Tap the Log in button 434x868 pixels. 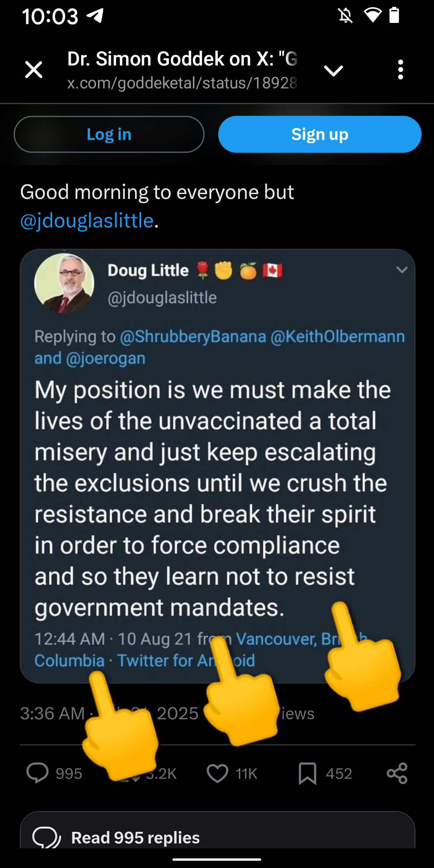click(109, 135)
